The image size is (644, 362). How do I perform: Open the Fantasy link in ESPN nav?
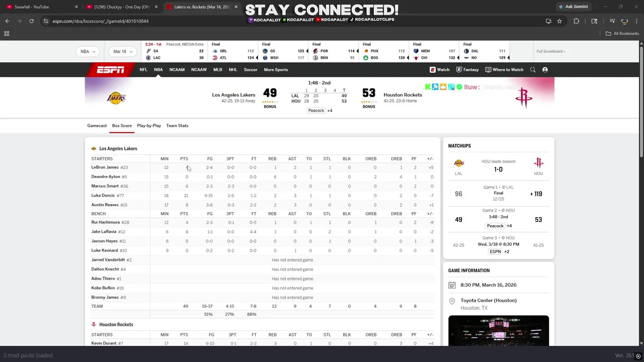click(467, 70)
